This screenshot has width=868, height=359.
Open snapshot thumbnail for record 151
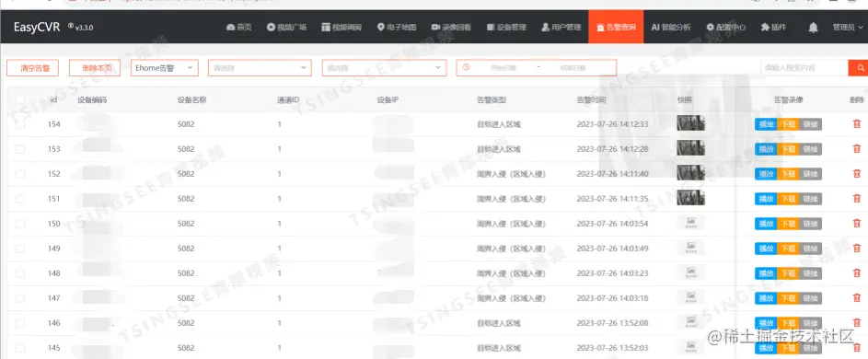click(x=690, y=198)
